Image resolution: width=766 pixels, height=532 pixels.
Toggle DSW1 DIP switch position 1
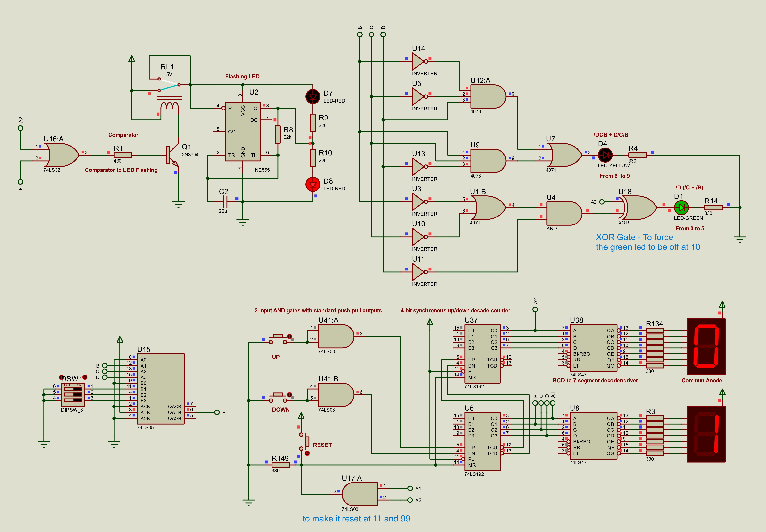(73, 389)
